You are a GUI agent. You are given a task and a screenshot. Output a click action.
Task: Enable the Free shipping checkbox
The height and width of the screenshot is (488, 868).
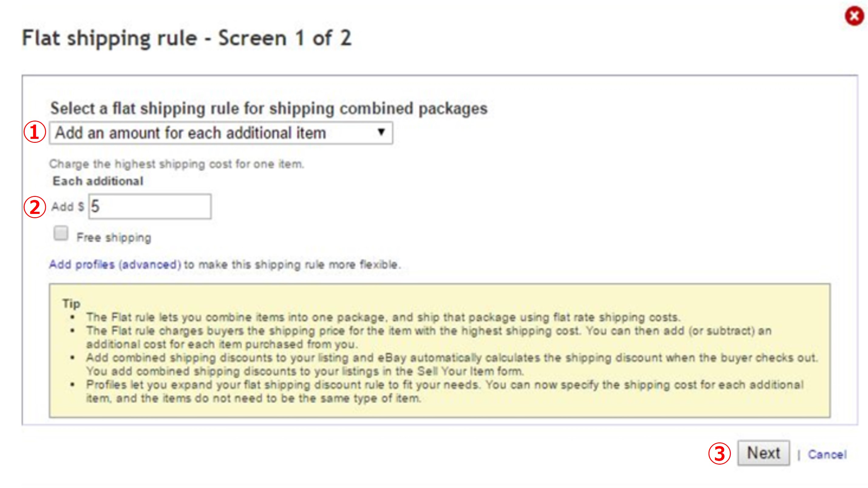pyautogui.click(x=61, y=233)
